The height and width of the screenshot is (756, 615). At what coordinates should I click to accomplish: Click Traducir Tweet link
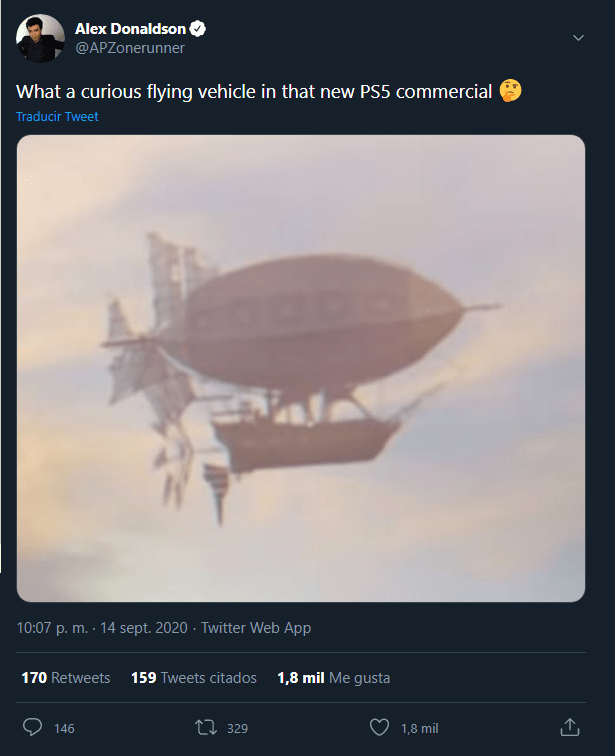tap(57, 117)
